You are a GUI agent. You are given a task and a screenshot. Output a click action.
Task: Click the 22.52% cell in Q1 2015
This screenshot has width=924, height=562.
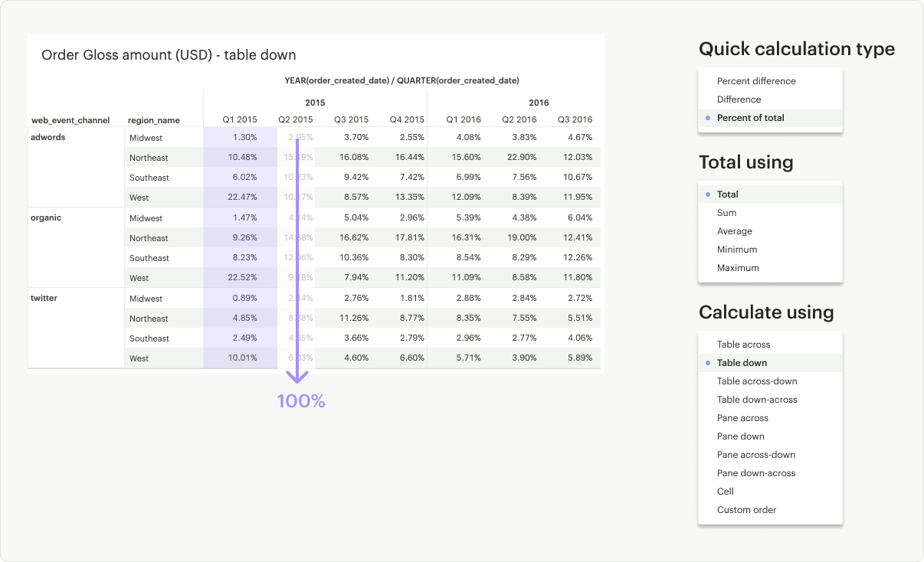(x=242, y=278)
